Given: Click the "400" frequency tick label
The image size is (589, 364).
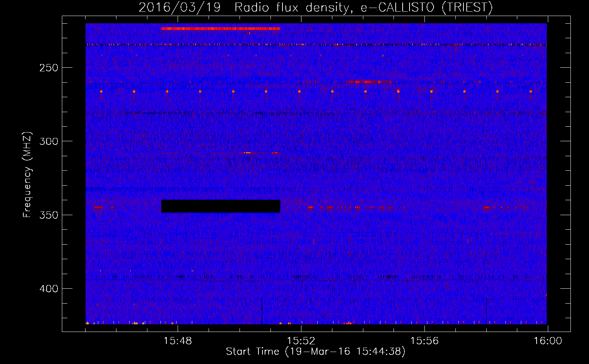Looking at the screenshot, I should tap(49, 289).
